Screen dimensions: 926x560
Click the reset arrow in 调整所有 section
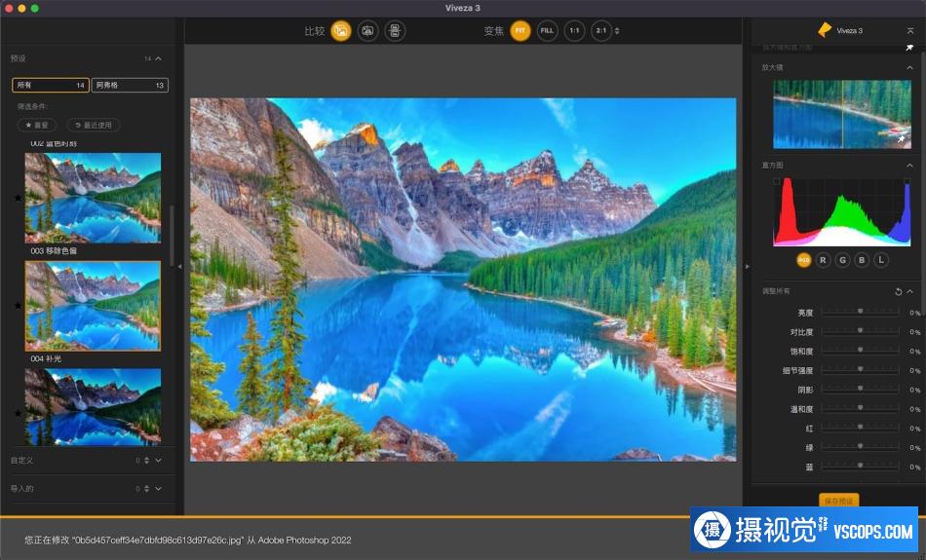coord(899,291)
